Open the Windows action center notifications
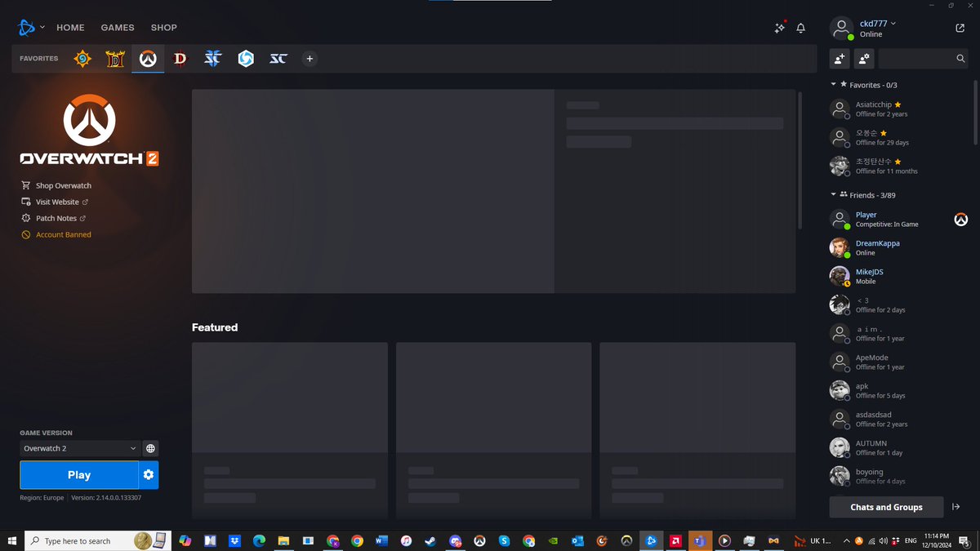Screen dimensions: 980x551 tap(964, 540)
